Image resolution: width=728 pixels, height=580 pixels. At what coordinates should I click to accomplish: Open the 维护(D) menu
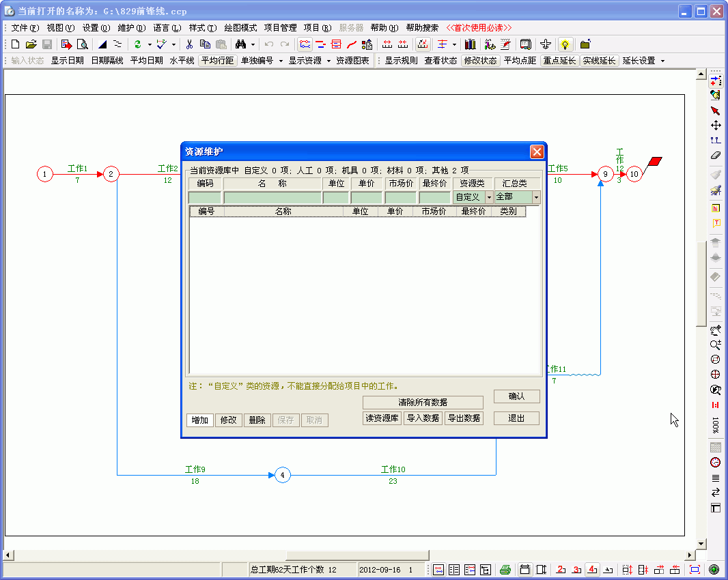click(x=131, y=28)
